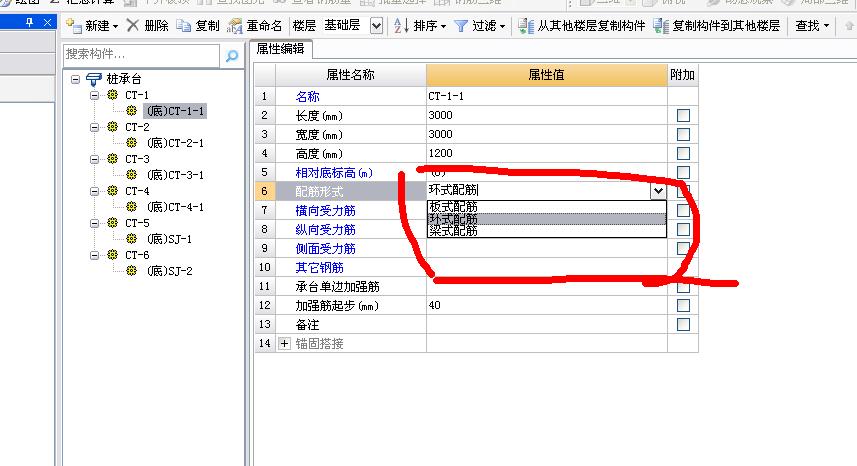Click the gear icon beside CT-1

click(x=113, y=95)
